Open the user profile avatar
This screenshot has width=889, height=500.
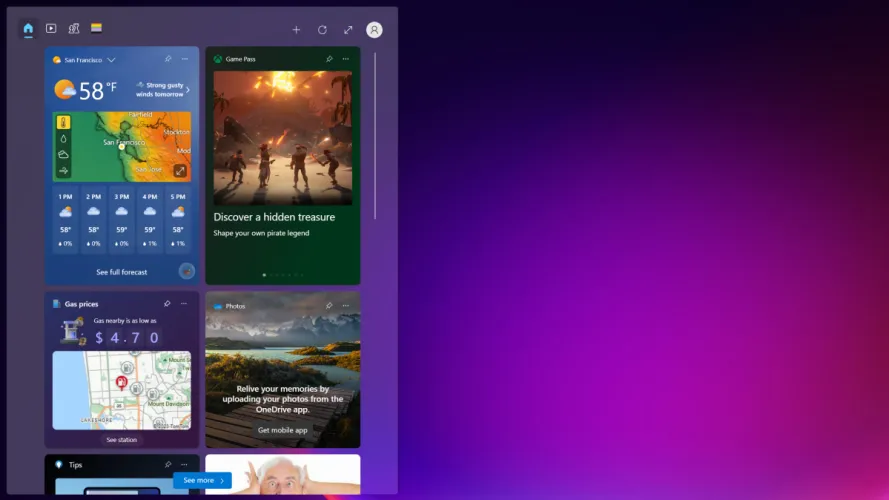374,30
